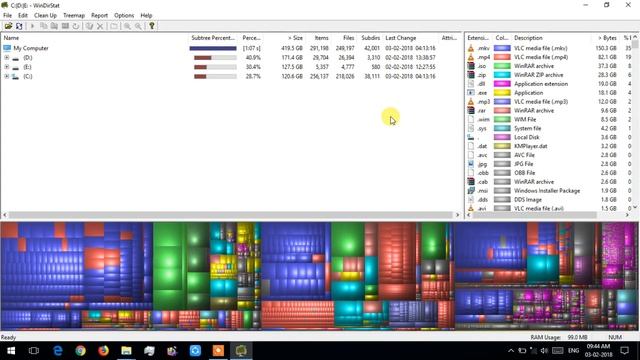The width and height of the screenshot is (640, 360).
Task: Click the Zoom In treemap toolbar icon
Action: 127,26
